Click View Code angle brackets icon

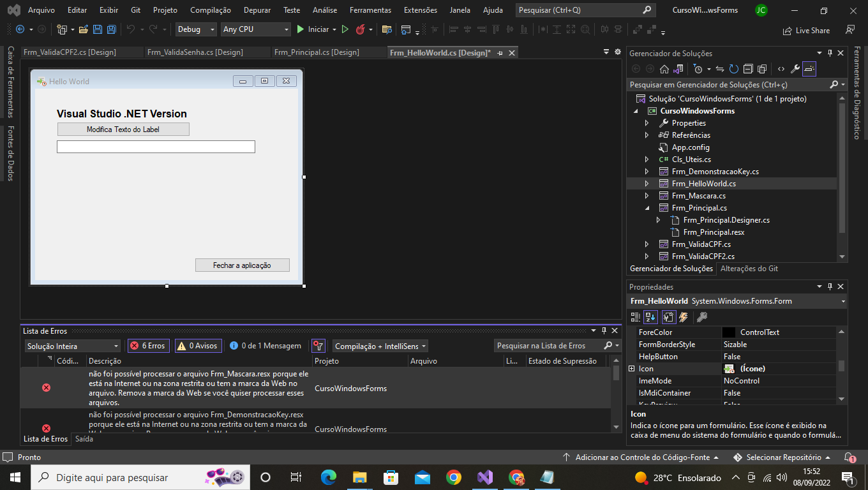point(781,69)
